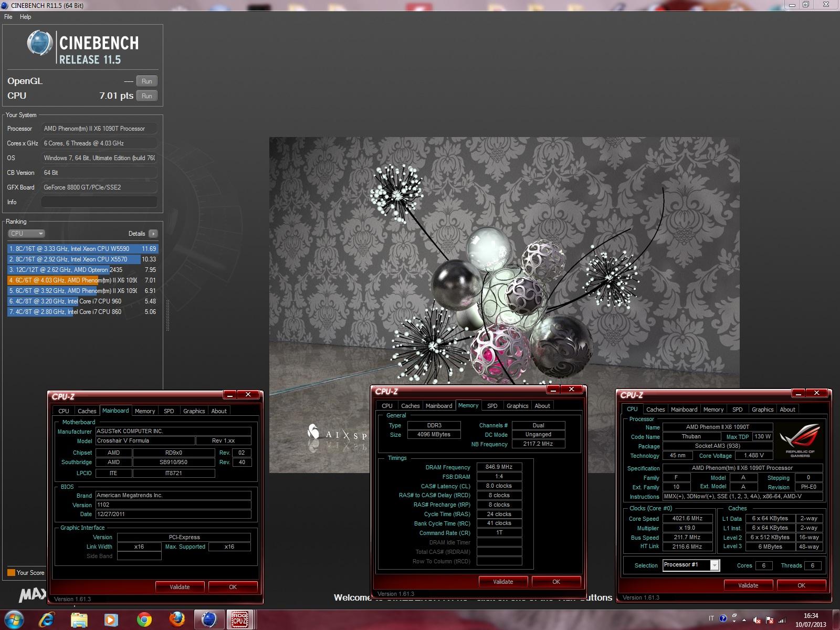Switch to Caches tab in Mainboard CPU-Z window
The image size is (840, 630).
tap(87, 411)
